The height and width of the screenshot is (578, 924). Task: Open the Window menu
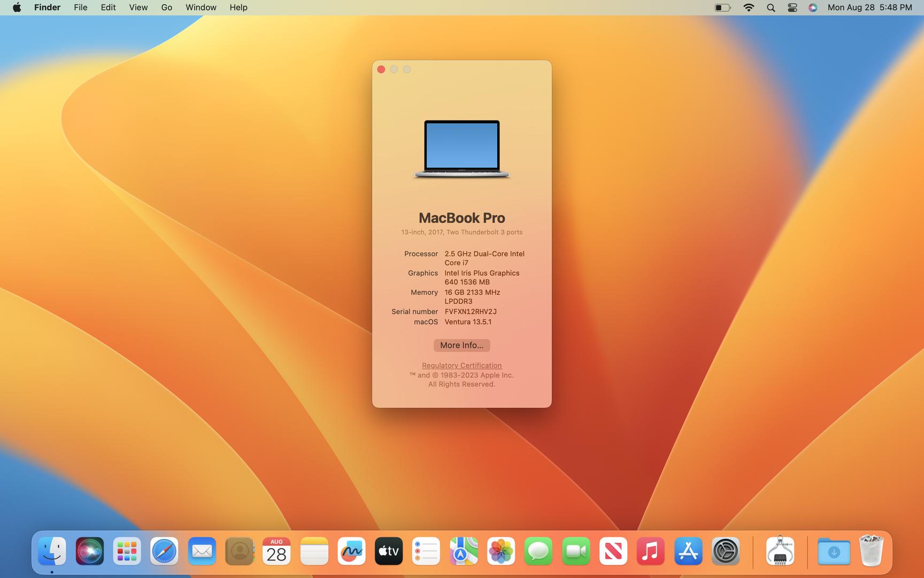[x=201, y=7]
